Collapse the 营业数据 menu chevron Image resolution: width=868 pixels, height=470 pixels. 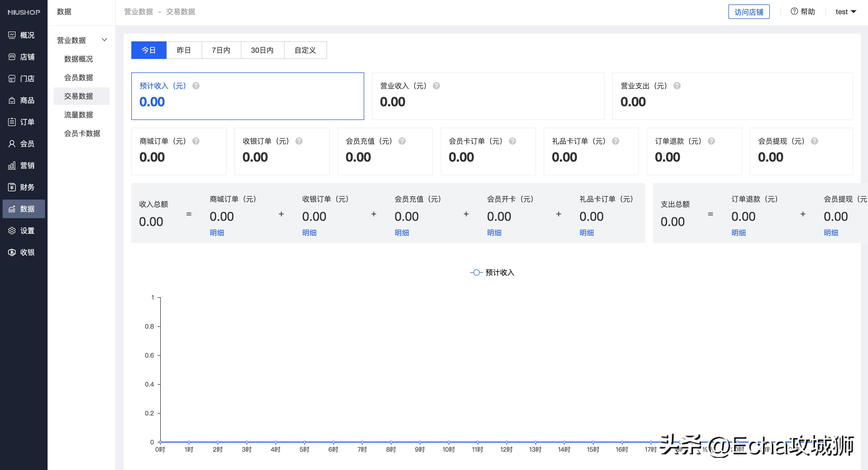pyautogui.click(x=104, y=40)
